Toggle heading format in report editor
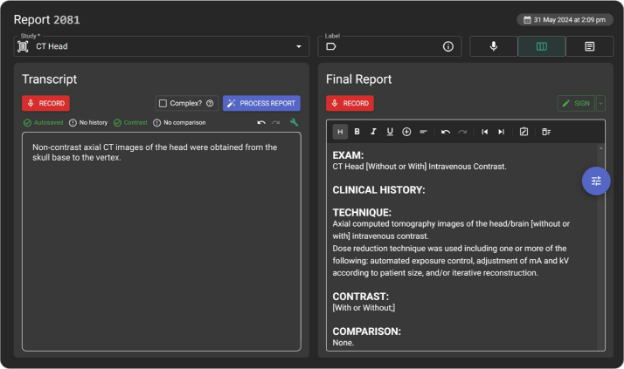The height and width of the screenshot is (369, 624). [340, 132]
